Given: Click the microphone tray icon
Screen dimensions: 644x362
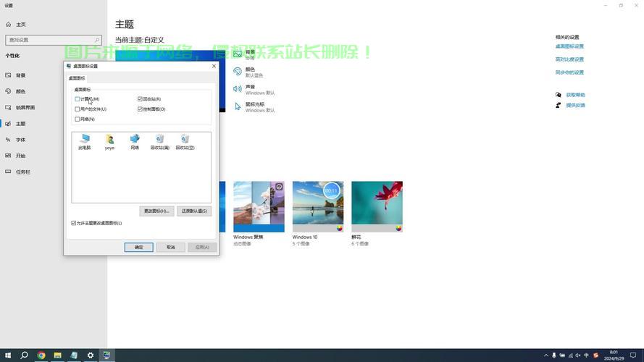Looking at the screenshot, I should 554,355.
